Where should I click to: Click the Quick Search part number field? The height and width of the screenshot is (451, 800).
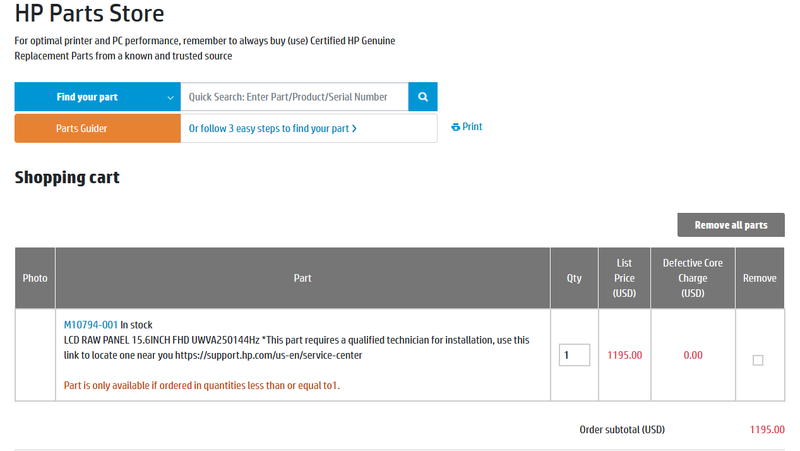294,96
